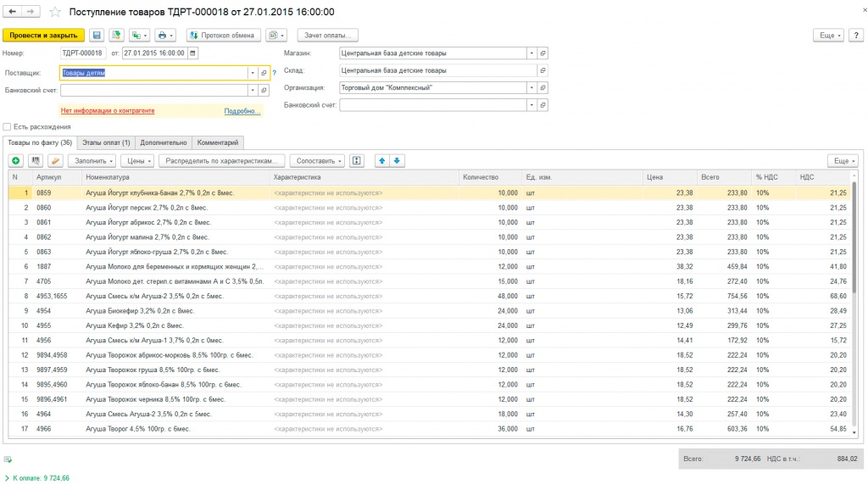This screenshot has height=484, width=868.
Task: Click the small icon at bottom left
Action: 8,459
